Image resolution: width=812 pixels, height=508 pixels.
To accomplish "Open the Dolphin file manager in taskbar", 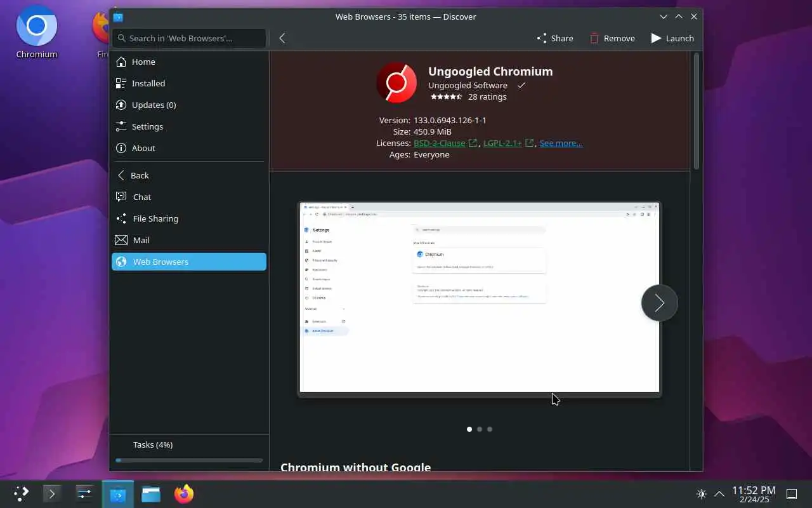I will (151, 493).
